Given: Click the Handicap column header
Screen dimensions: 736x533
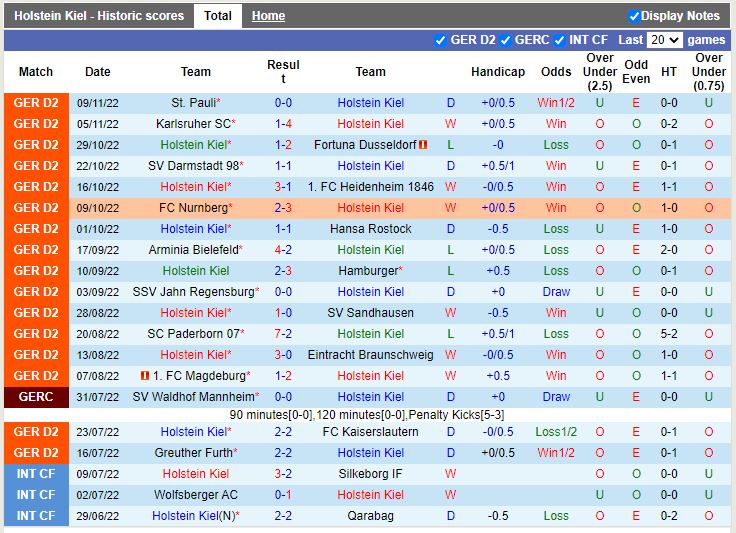Looking at the screenshot, I should click(x=498, y=72).
